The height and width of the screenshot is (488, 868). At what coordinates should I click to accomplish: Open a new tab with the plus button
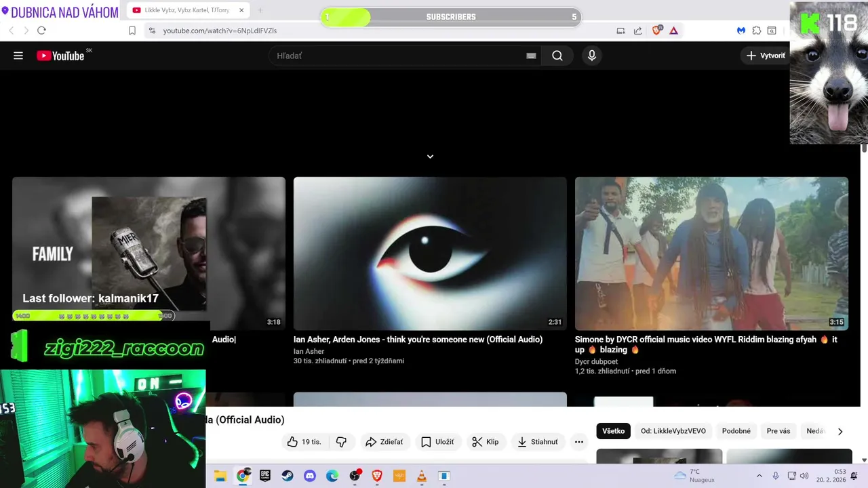(x=260, y=10)
